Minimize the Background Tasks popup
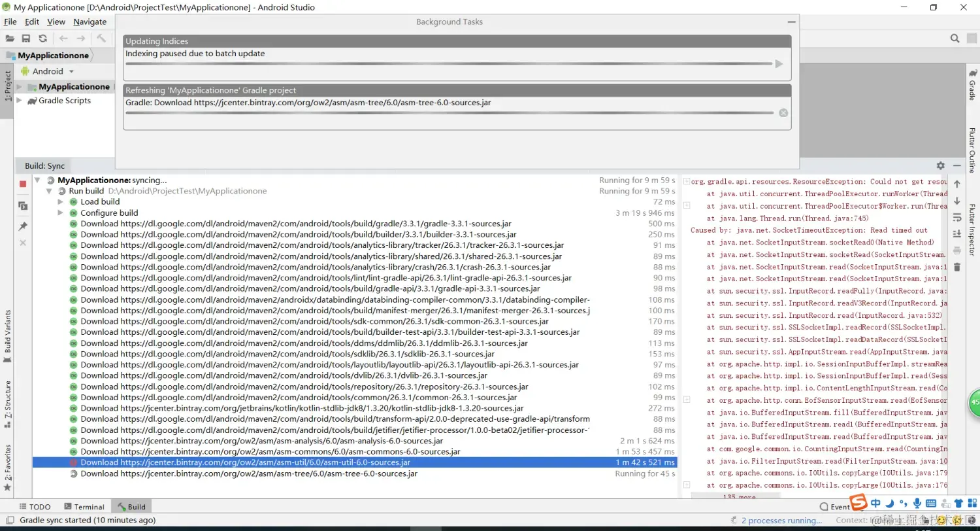The width and height of the screenshot is (980, 531). point(791,22)
